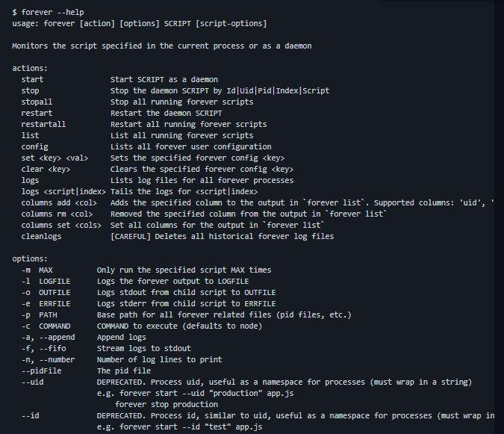Click the "clear <key>" action entry
The image size is (504, 434).
[46, 169]
